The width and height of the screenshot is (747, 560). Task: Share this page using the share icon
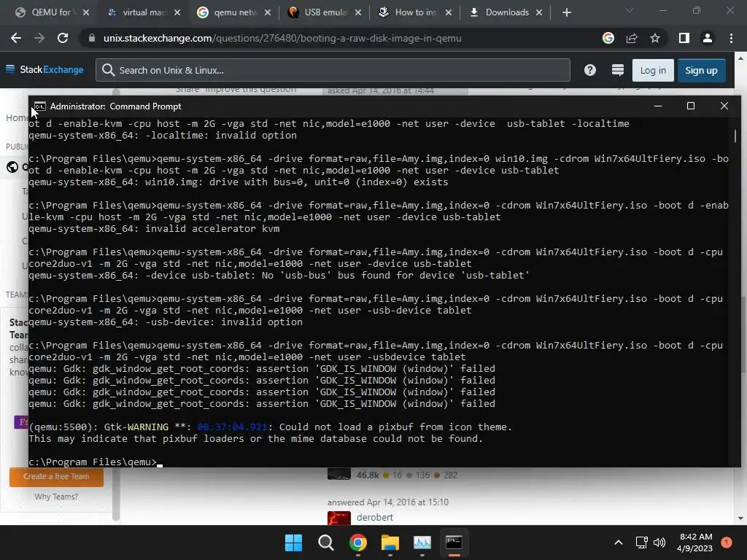point(632,38)
